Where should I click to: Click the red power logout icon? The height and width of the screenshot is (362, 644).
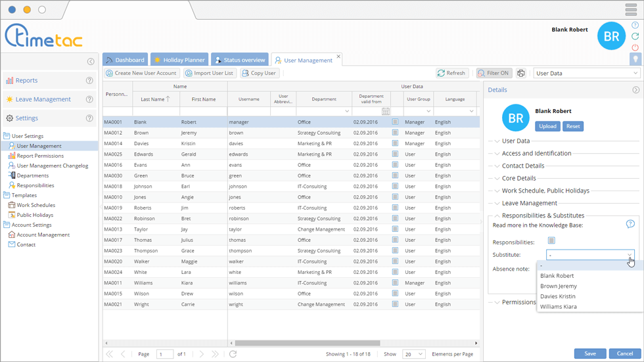pyautogui.click(x=635, y=47)
